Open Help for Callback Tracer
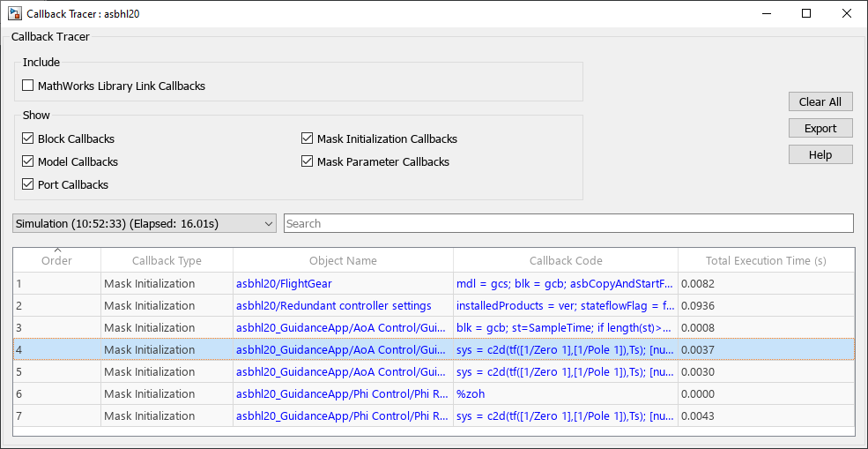868x449 pixels. pos(820,155)
